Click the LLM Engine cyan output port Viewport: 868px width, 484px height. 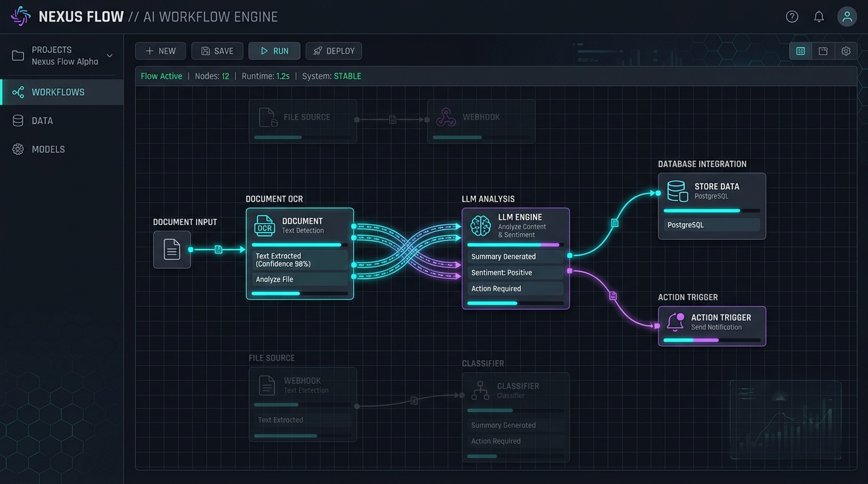tap(570, 255)
